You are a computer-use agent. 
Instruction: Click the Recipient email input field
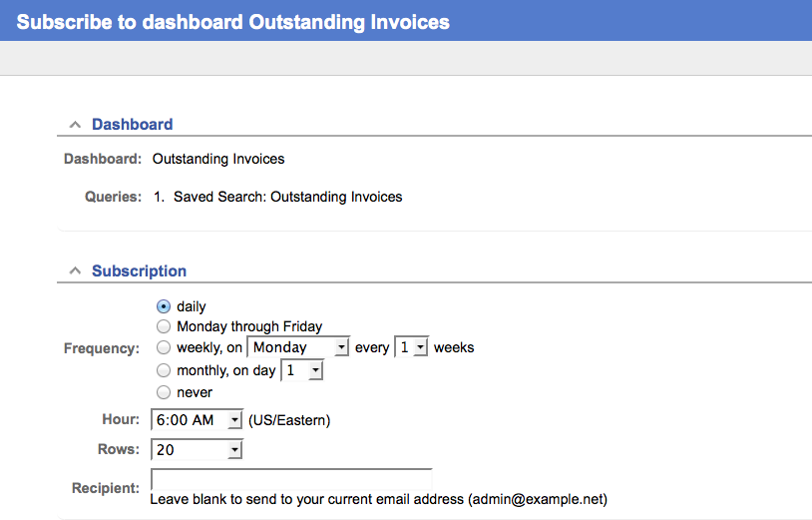290,479
